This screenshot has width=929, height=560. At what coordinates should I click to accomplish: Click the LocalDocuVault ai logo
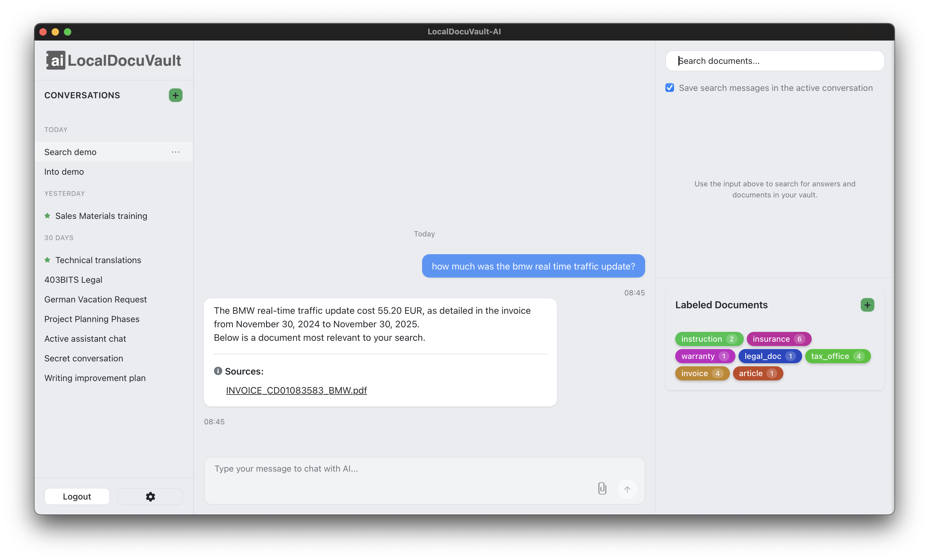pyautogui.click(x=113, y=60)
